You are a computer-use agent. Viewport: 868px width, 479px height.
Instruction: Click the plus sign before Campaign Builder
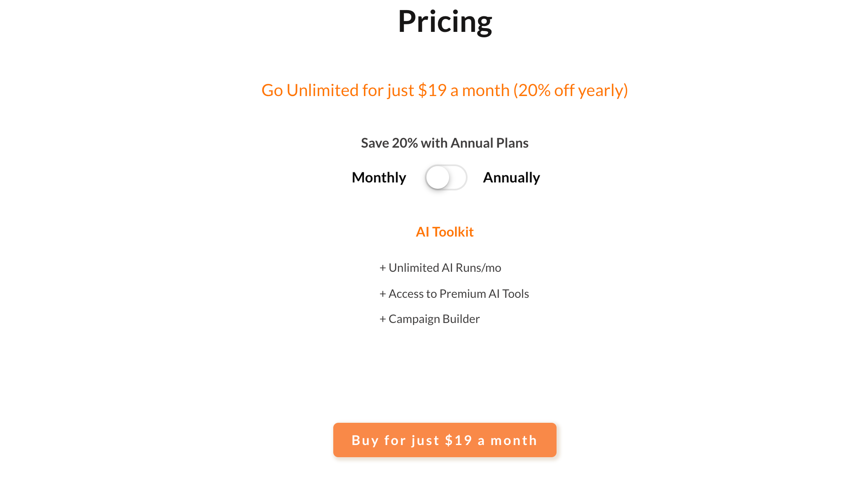[382, 319]
